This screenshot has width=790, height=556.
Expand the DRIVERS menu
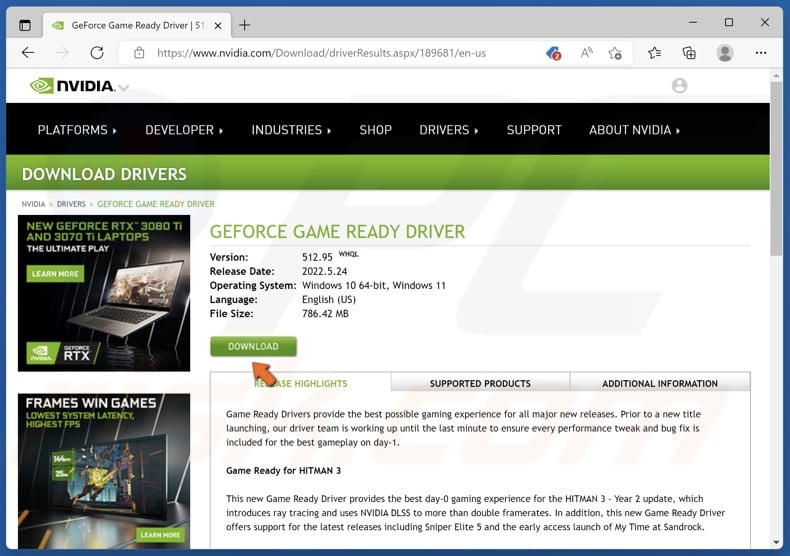point(449,130)
